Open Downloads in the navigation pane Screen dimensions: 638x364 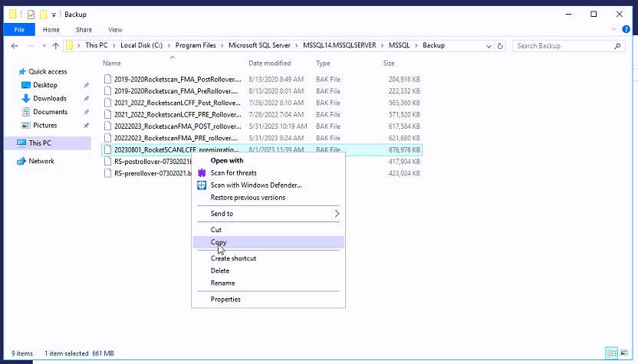(x=49, y=98)
